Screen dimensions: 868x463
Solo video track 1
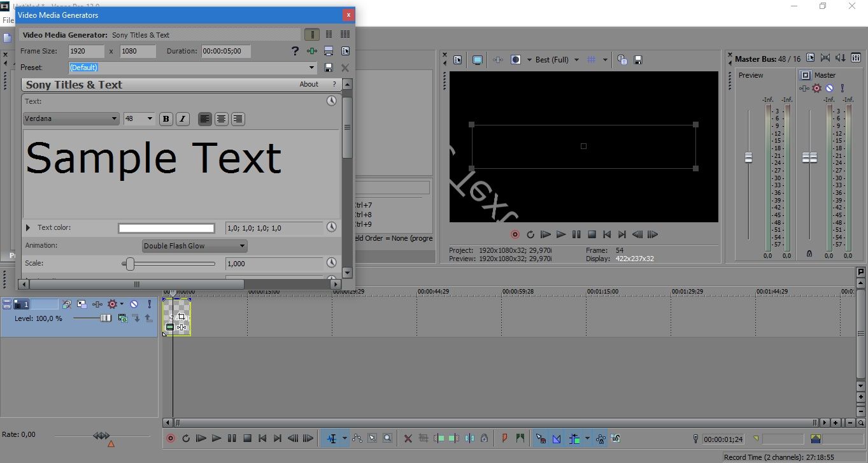150,304
